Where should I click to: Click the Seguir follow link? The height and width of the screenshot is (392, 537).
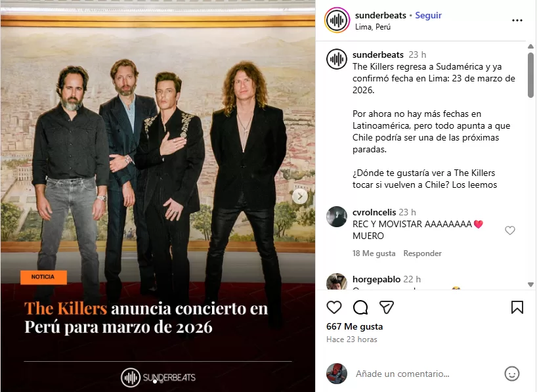point(429,15)
